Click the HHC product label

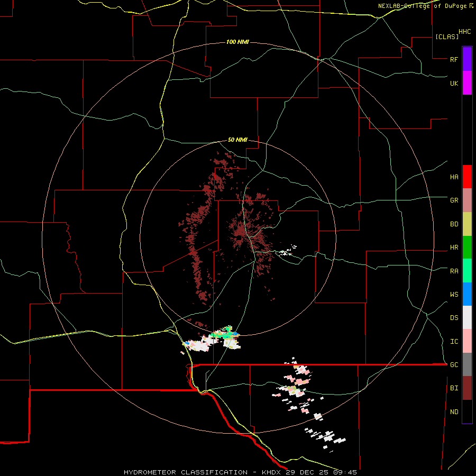[465, 32]
